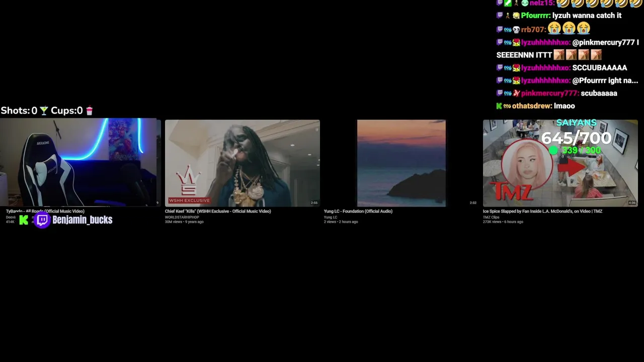Click the Twitch badge beside Pfourrrr
644x362 pixels.
(x=500, y=16)
